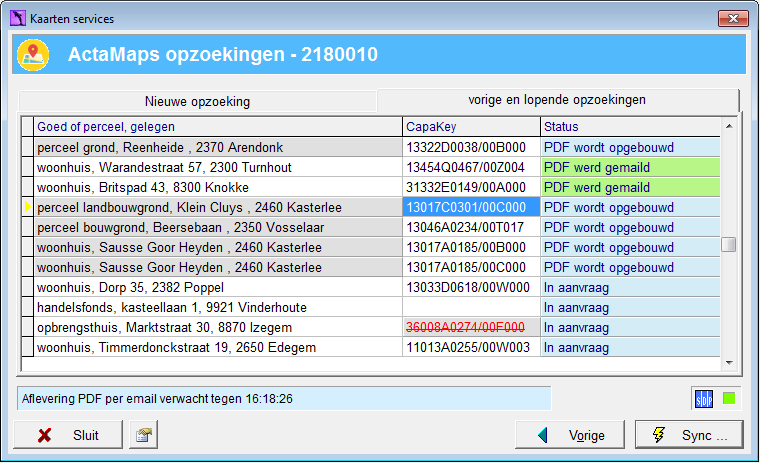Click empty CapaKey cell of handelsfonds row

471,307
